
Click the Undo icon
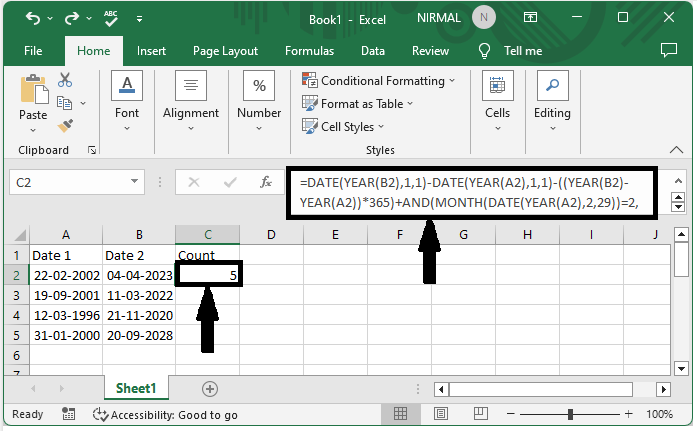(x=33, y=18)
